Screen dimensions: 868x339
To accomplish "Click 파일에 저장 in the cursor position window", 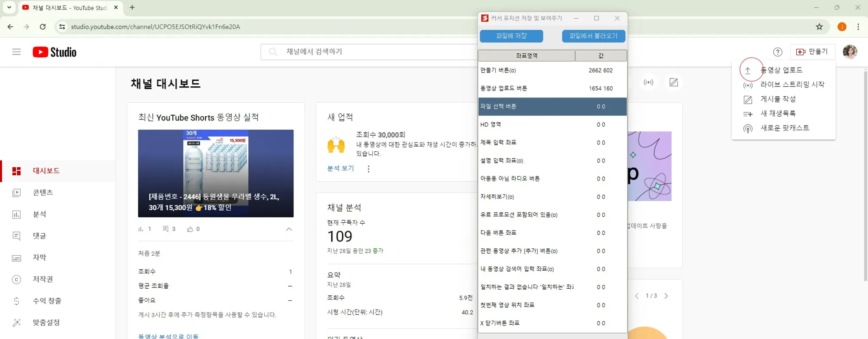I will coord(511,36).
